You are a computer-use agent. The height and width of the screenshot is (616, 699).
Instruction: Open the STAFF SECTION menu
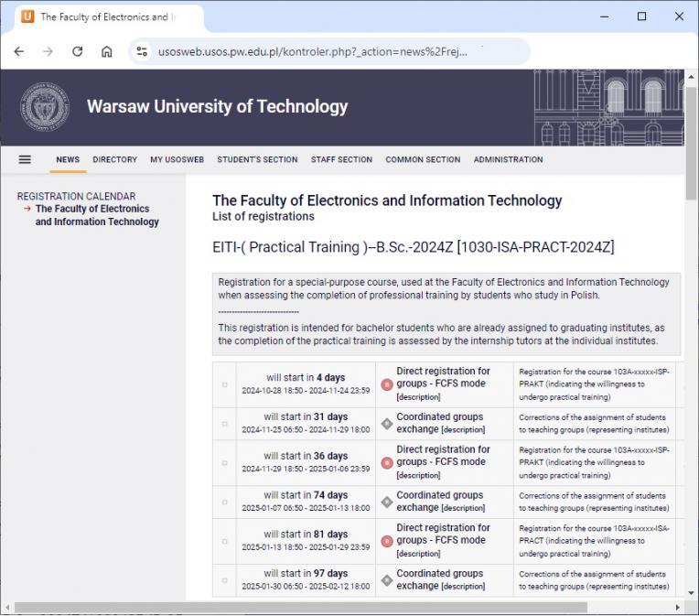(341, 159)
